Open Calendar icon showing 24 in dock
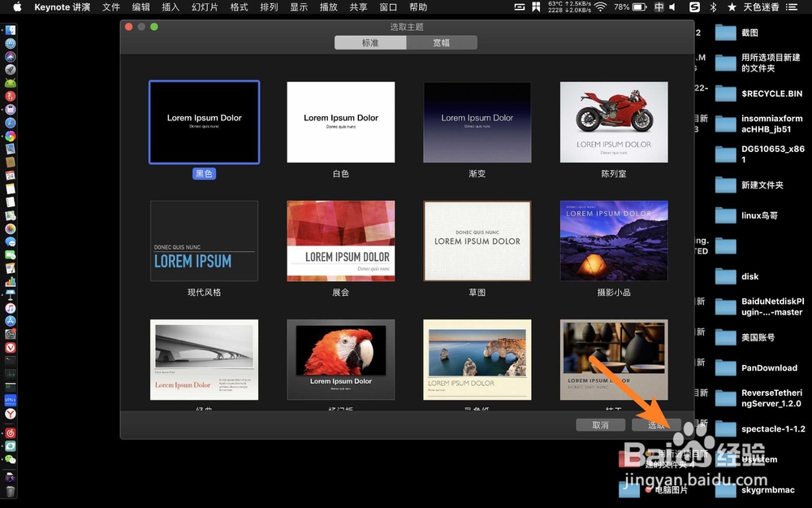Screen dimensions: 812x508 pos(11,176)
